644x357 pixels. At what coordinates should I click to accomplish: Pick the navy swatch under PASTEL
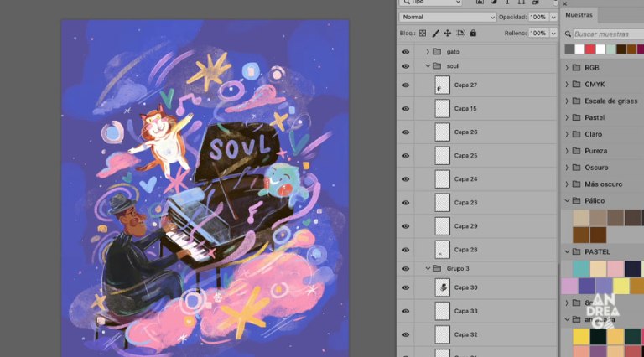(x=632, y=269)
